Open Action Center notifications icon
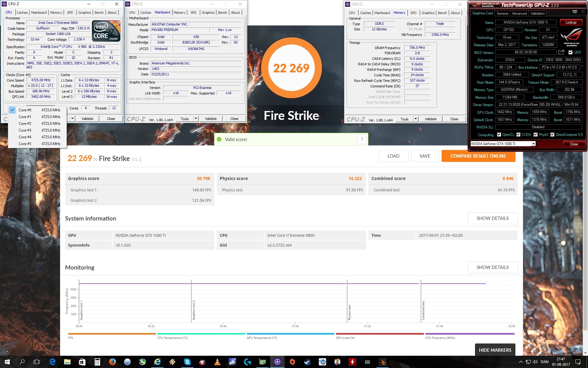The image size is (588, 368). click(578, 362)
